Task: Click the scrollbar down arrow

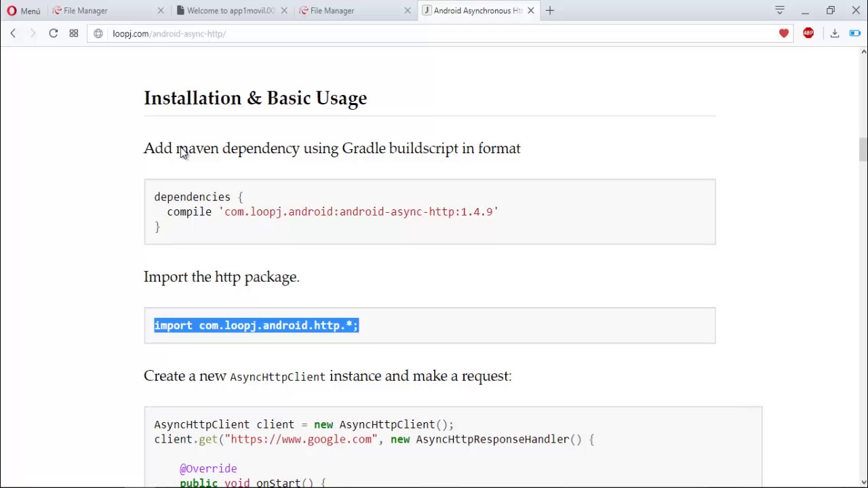Action: click(863, 482)
